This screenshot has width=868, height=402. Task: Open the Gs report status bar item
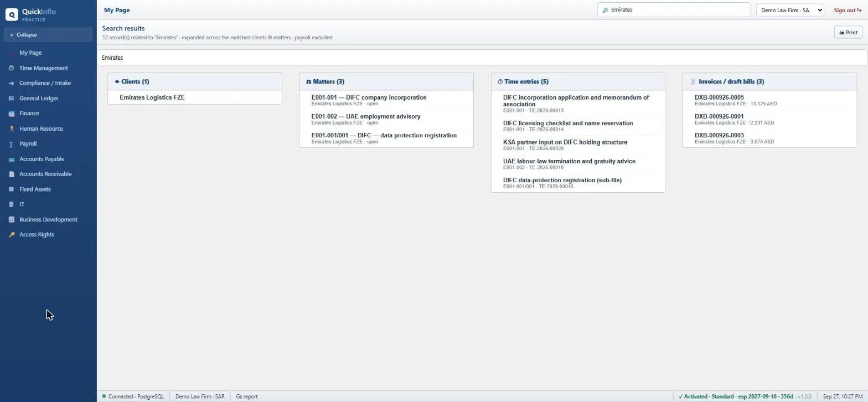tap(247, 396)
